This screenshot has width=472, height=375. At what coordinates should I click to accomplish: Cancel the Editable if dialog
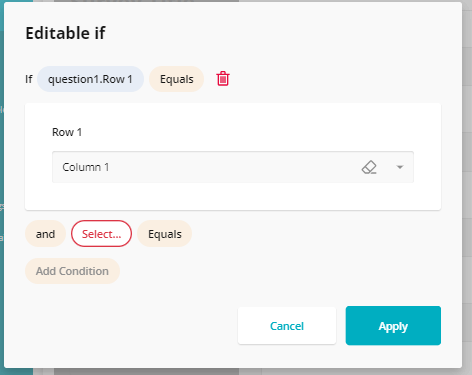point(287,326)
